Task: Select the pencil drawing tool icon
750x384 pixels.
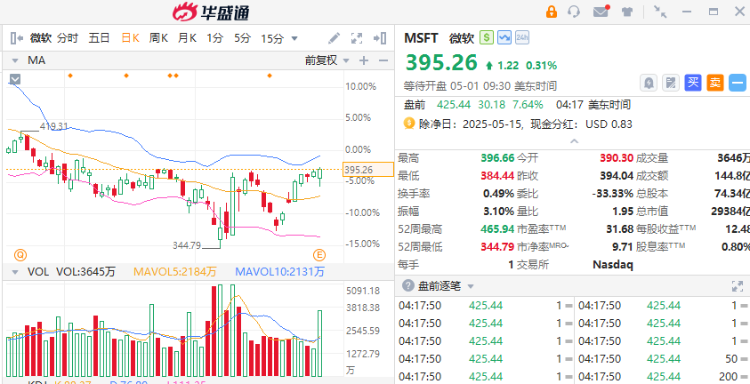Action: point(334,38)
